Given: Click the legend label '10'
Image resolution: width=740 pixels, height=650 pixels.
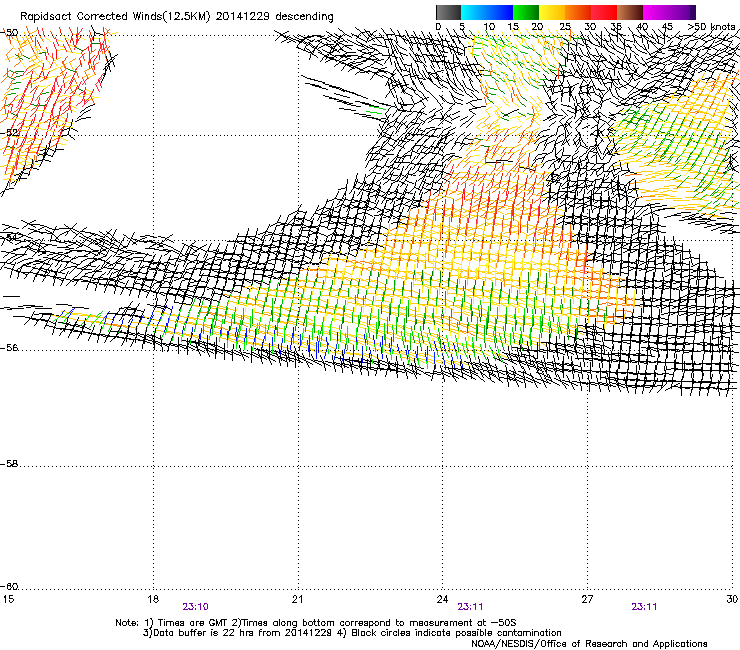Looking at the screenshot, I should pos(489,26).
